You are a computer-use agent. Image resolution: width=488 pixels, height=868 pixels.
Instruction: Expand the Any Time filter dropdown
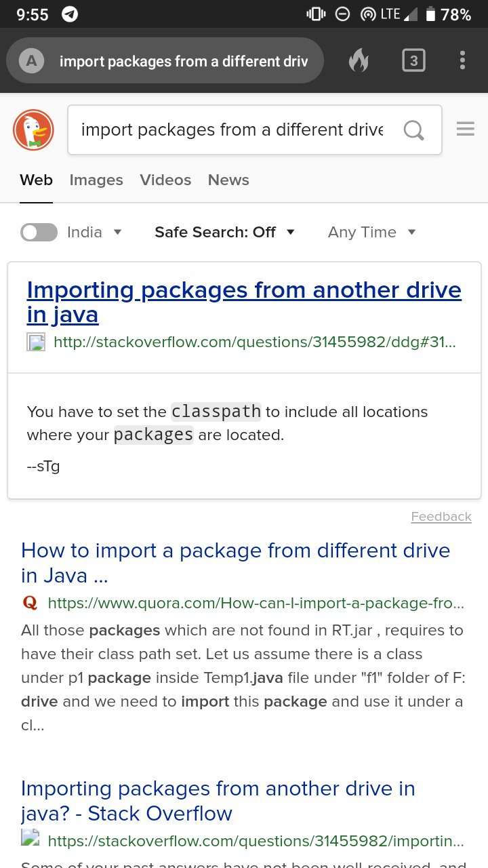372,232
